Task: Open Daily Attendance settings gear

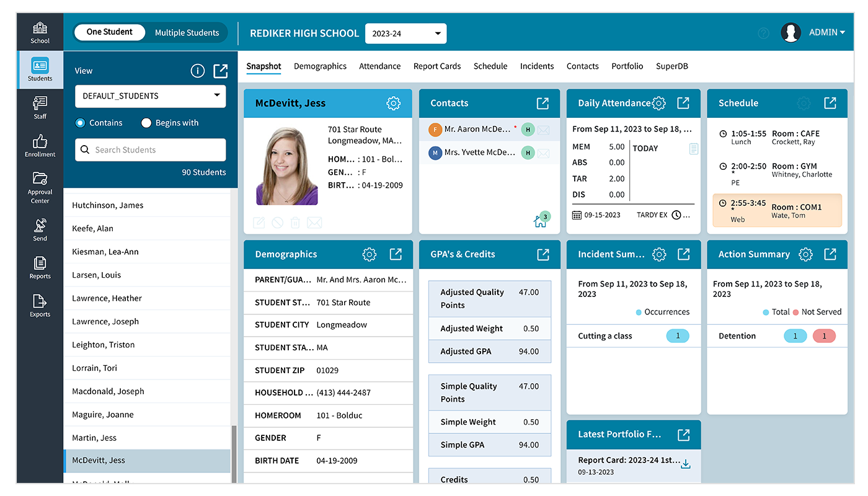Action: [x=658, y=103]
